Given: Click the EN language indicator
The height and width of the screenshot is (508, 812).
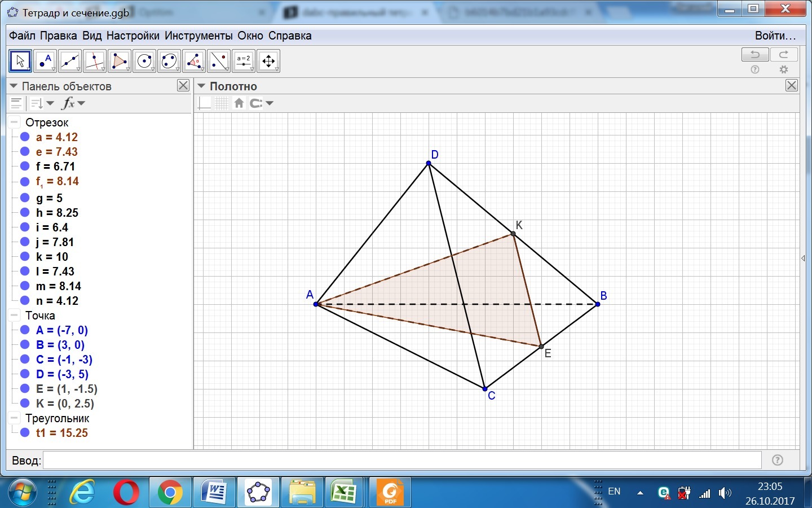Looking at the screenshot, I should (615, 491).
